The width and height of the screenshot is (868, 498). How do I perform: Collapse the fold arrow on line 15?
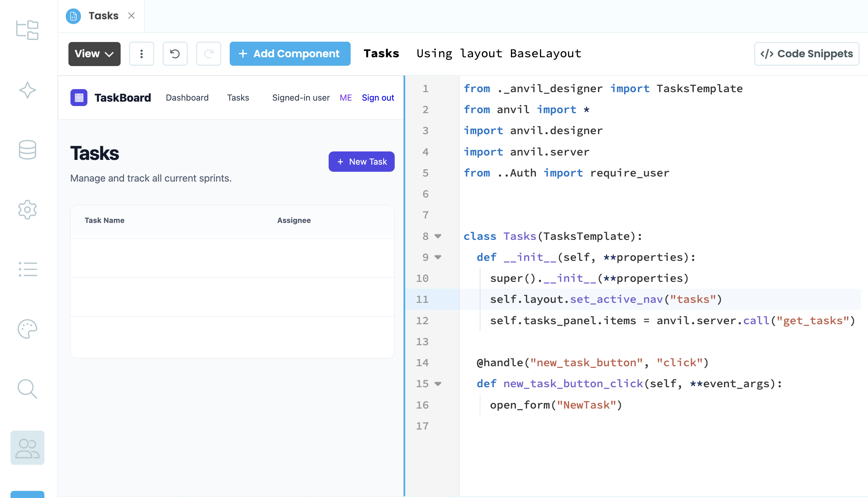[438, 384]
